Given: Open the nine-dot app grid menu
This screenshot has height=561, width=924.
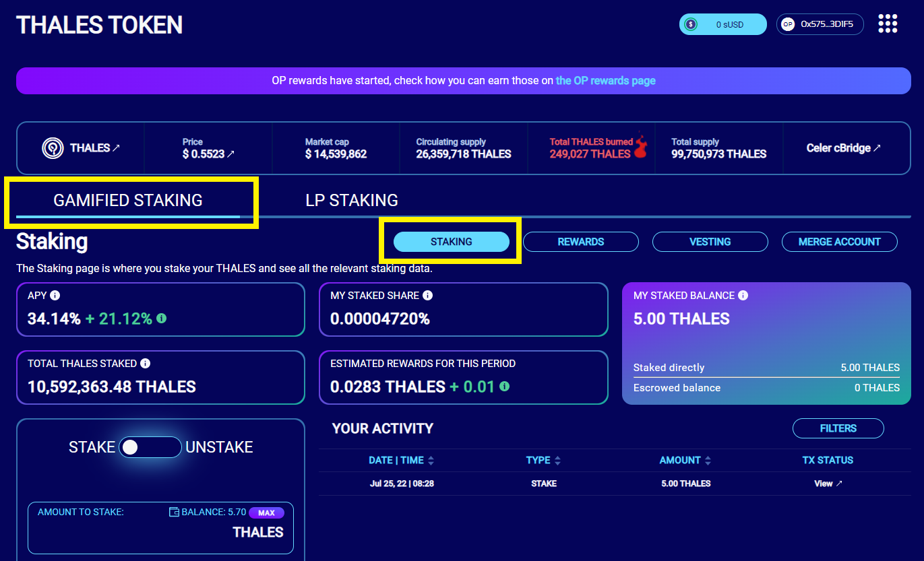Looking at the screenshot, I should (x=888, y=24).
